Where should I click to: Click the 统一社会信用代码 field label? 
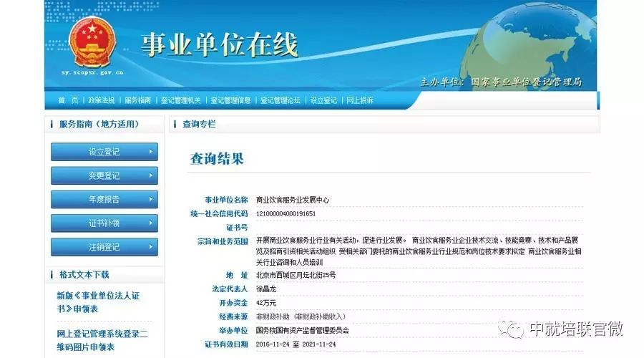click(220, 214)
